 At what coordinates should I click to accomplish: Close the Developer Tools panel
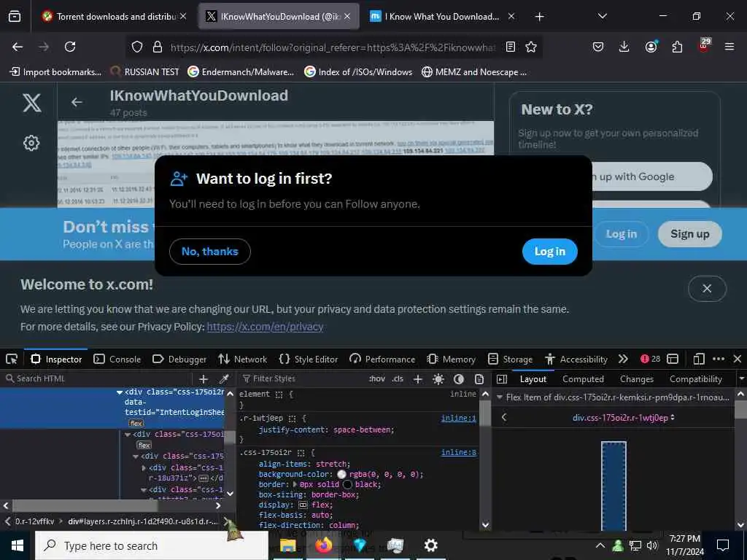[x=738, y=359]
